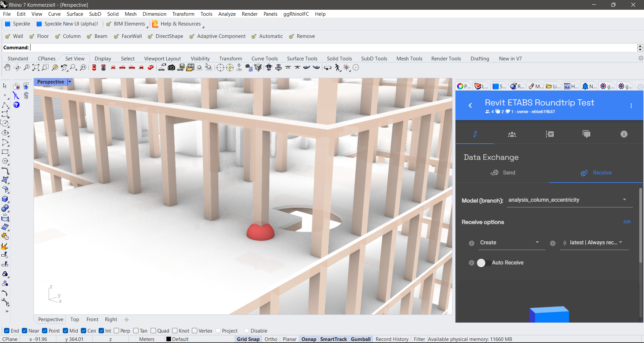This screenshot has height=343, width=644.
Task: Switch to the Solid Tools toolbar tab
Action: [x=339, y=59]
